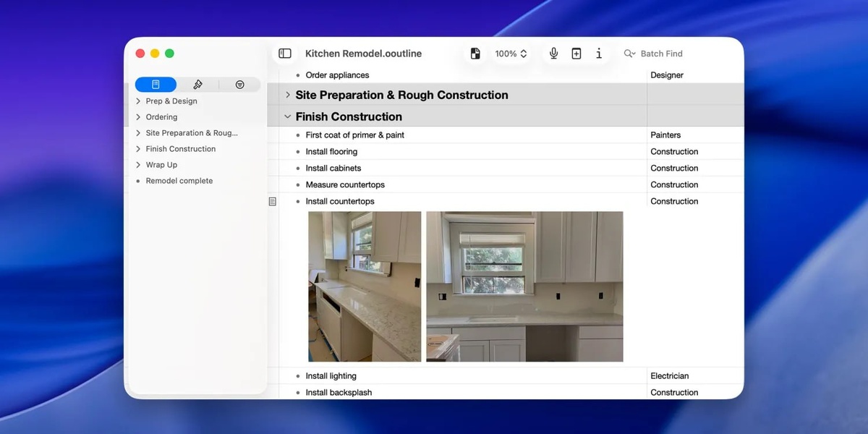Click the Painters assignment cell
The image size is (868, 434).
[665, 135]
